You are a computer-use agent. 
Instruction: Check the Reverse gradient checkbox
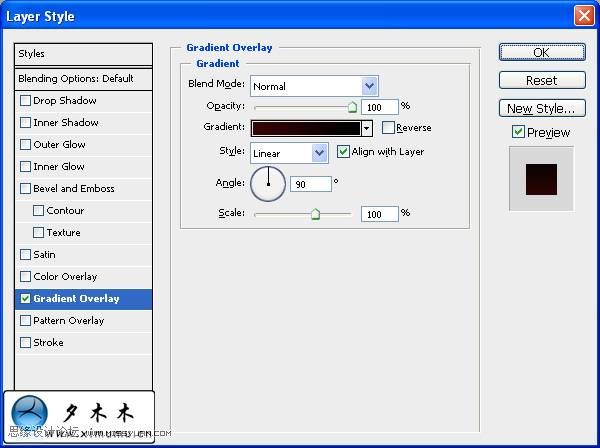point(388,127)
